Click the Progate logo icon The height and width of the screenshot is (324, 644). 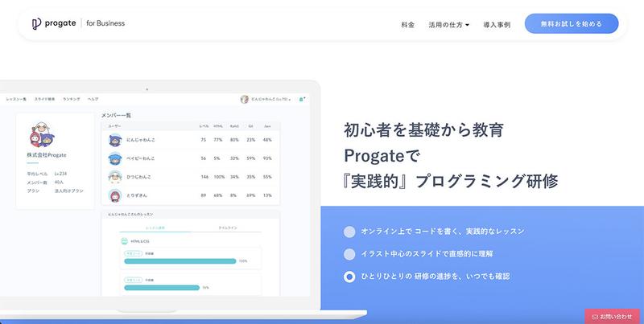click(x=36, y=24)
